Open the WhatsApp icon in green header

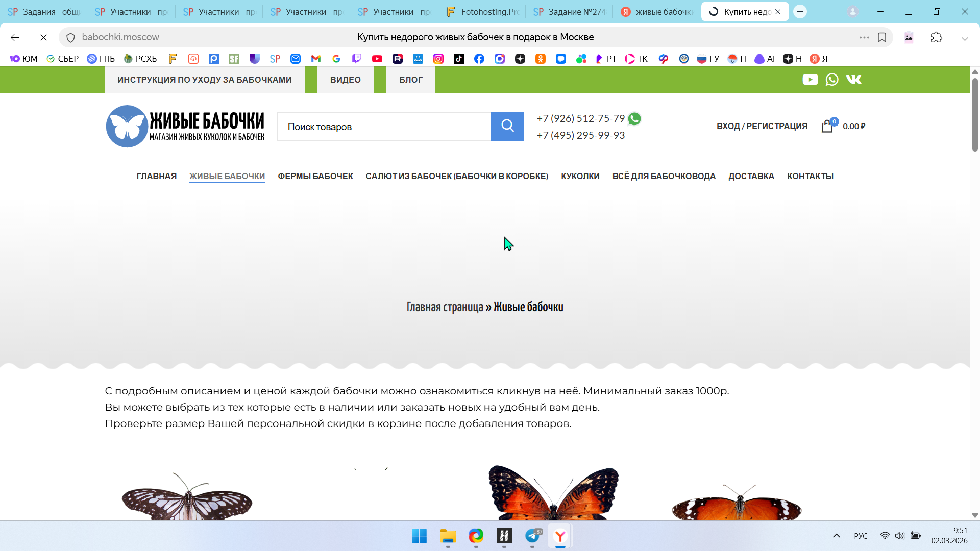tap(832, 80)
